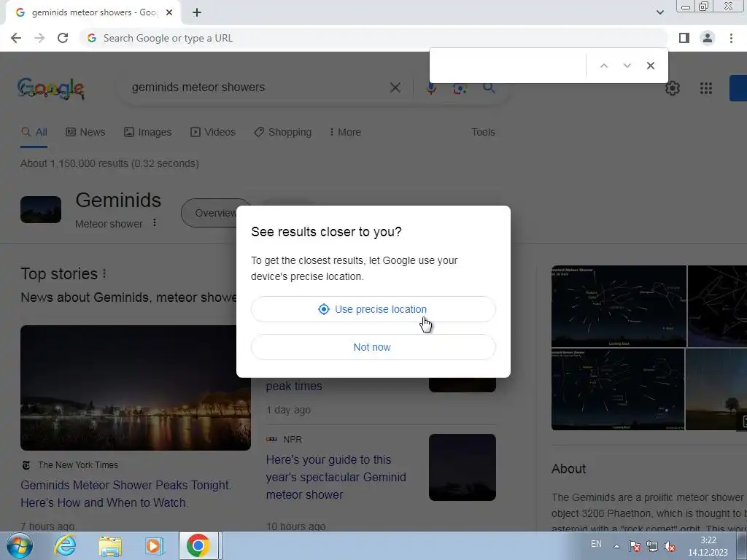Open the lower-left Geminid star map image

pos(618,389)
